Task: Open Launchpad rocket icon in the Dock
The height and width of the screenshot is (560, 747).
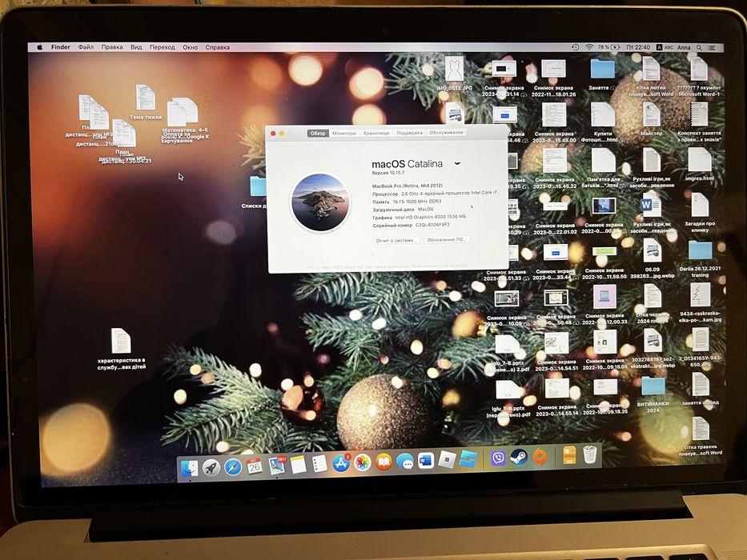Action: pyautogui.click(x=211, y=468)
